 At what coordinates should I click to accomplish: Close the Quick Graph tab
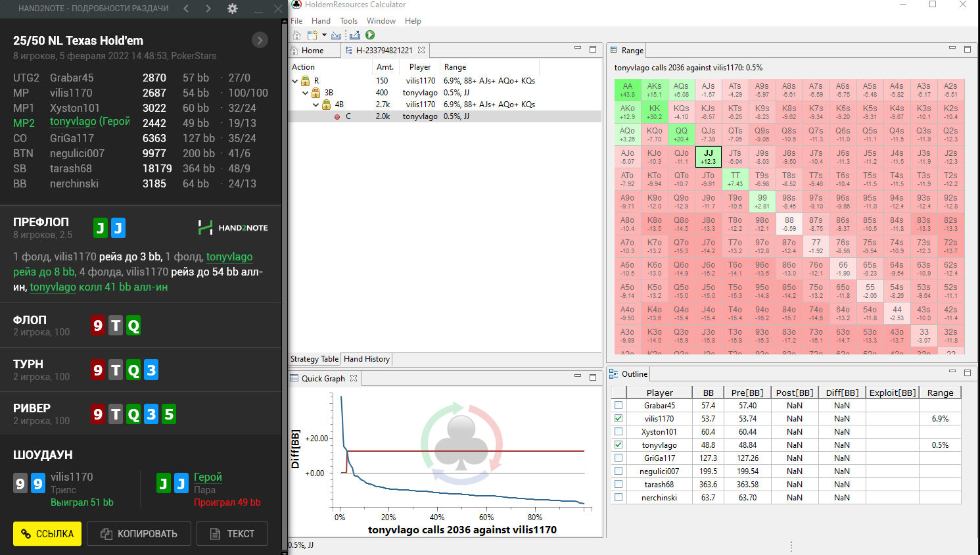(354, 378)
